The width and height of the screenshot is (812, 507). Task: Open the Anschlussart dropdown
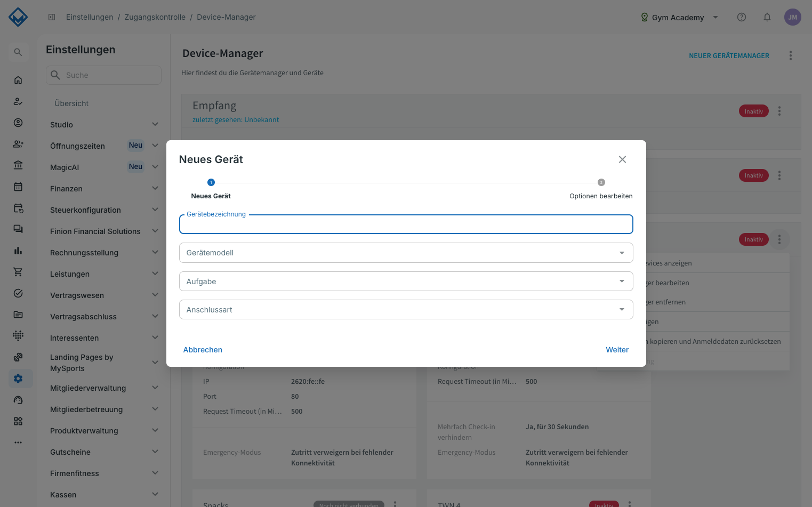406,310
